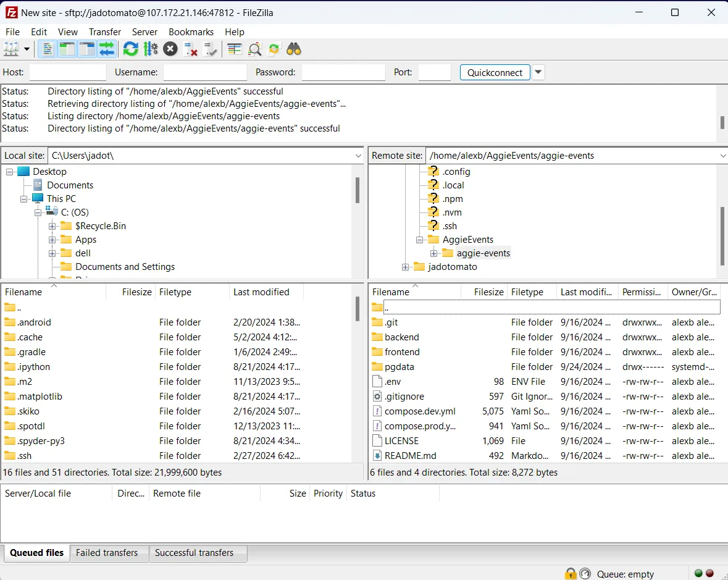Viewport: 728px width, 580px height.
Task: Open the Local site path dropdown
Action: pyautogui.click(x=358, y=156)
